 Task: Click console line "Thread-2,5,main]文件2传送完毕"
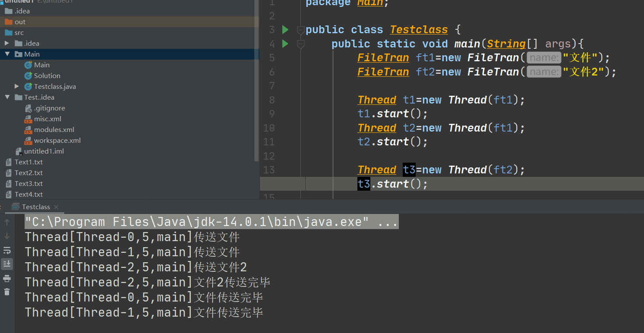click(148, 282)
